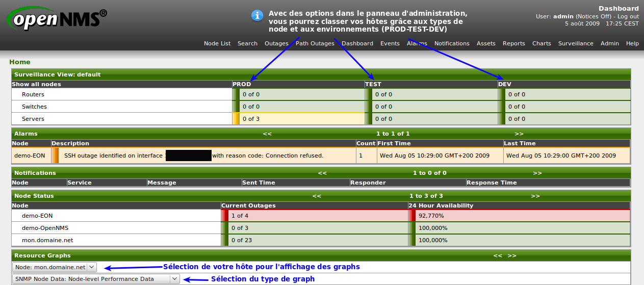Viewport: 644px width, 285px height.
Task: Click the OpenNMS logo
Action: tap(57, 19)
